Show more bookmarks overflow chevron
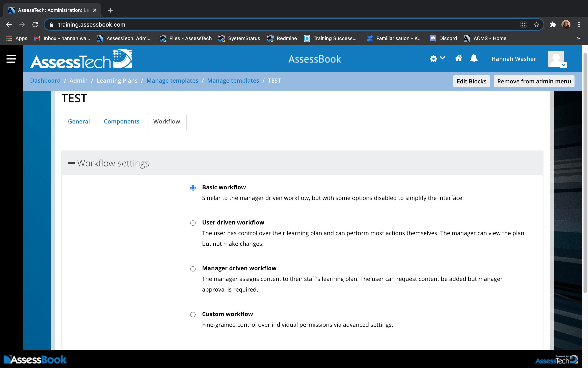This screenshot has height=368, width=588. click(x=578, y=38)
